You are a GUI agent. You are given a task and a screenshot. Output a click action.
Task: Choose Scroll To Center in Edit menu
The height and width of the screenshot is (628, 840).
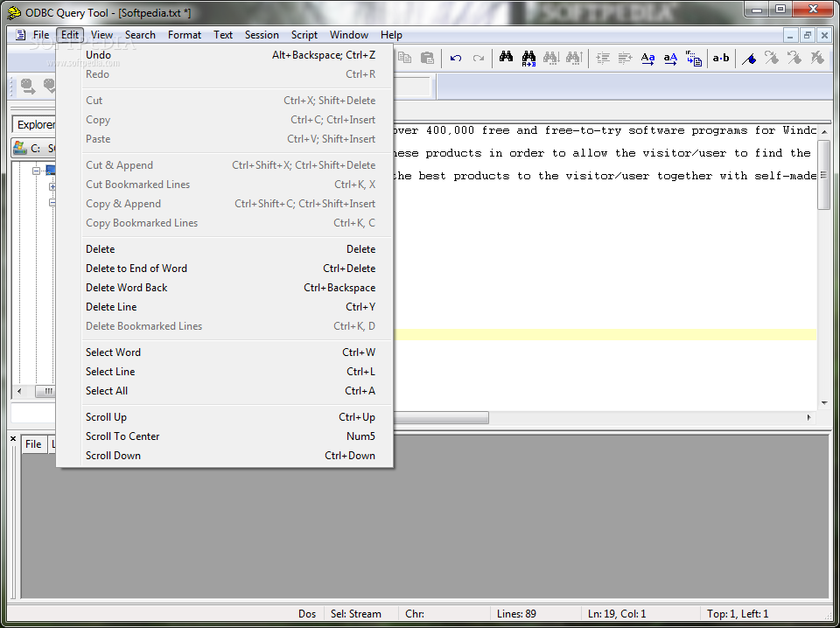pyautogui.click(x=225, y=436)
